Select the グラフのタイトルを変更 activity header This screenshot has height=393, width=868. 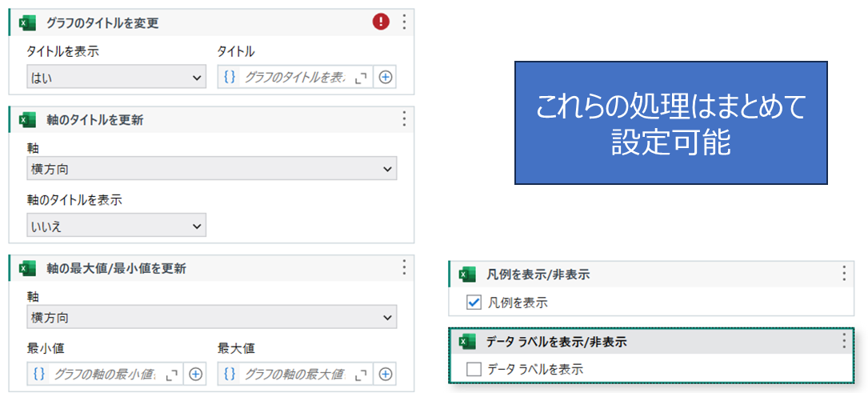[210, 22]
